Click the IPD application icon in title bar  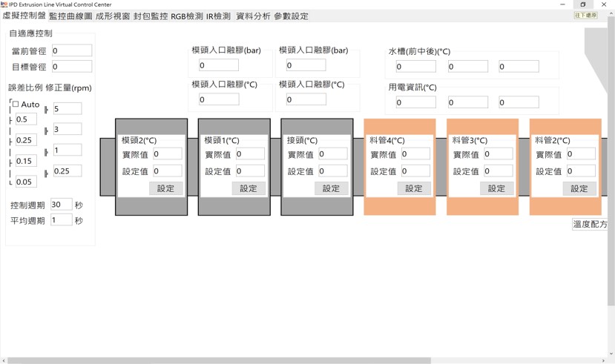[x=4, y=4]
